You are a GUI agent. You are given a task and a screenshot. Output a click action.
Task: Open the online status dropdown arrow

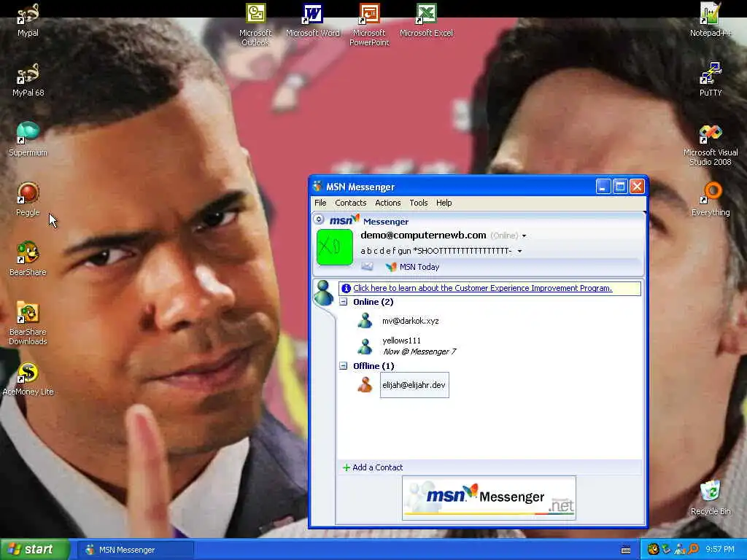[524, 236]
